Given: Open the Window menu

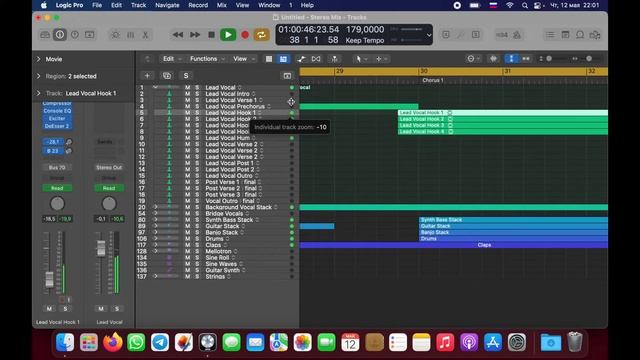Looking at the screenshot, I should pyautogui.click(x=269, y=5).
